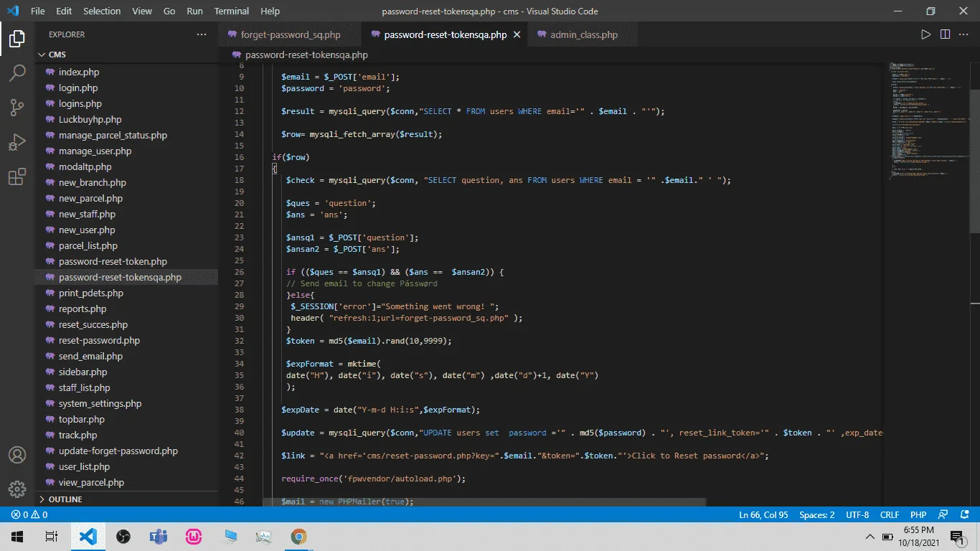Select the password-reset-tokensqa.php editor tab

[x=445, y=34]
